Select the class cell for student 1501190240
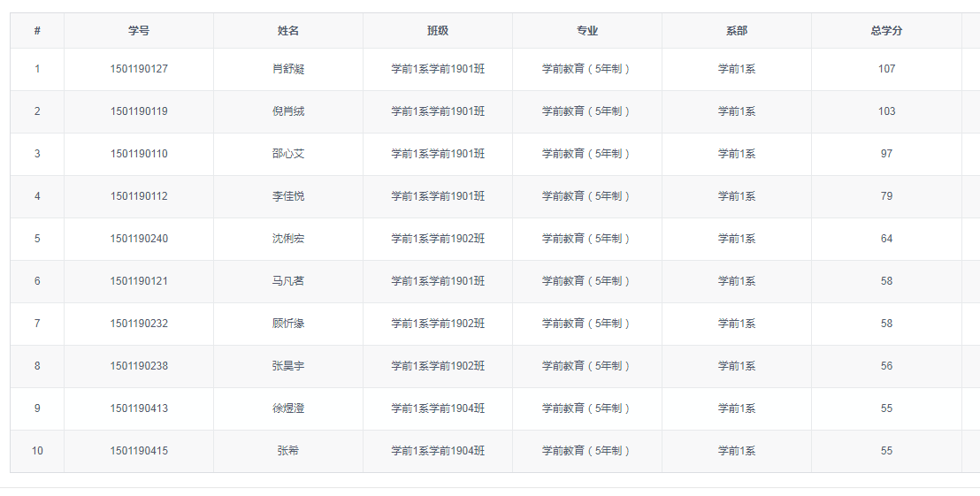The height and width of the screenshot is (496, 980). click(438, 239)
